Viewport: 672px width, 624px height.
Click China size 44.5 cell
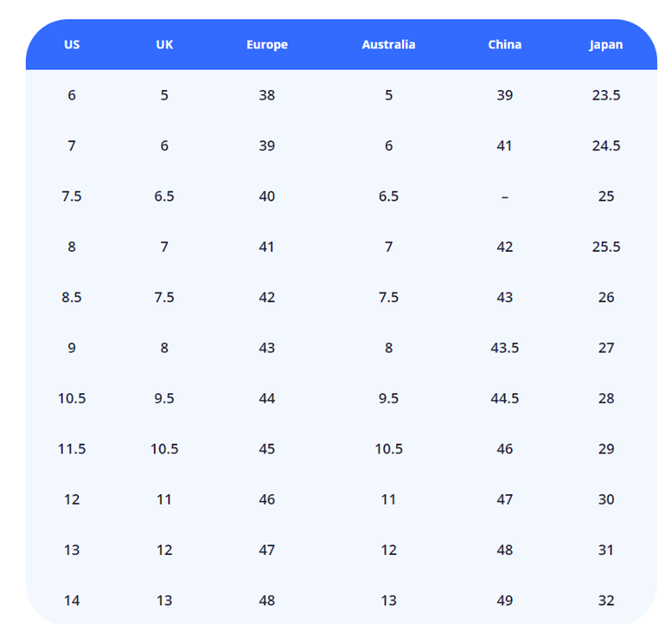point(504,398)
